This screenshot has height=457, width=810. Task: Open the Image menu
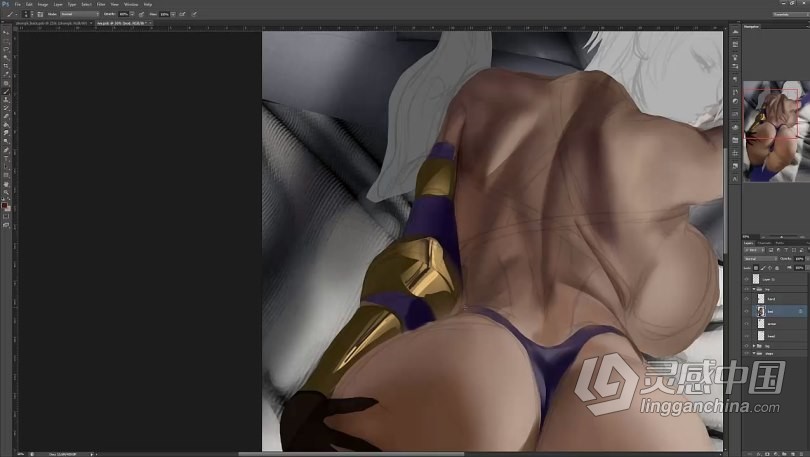click(43, 4)
